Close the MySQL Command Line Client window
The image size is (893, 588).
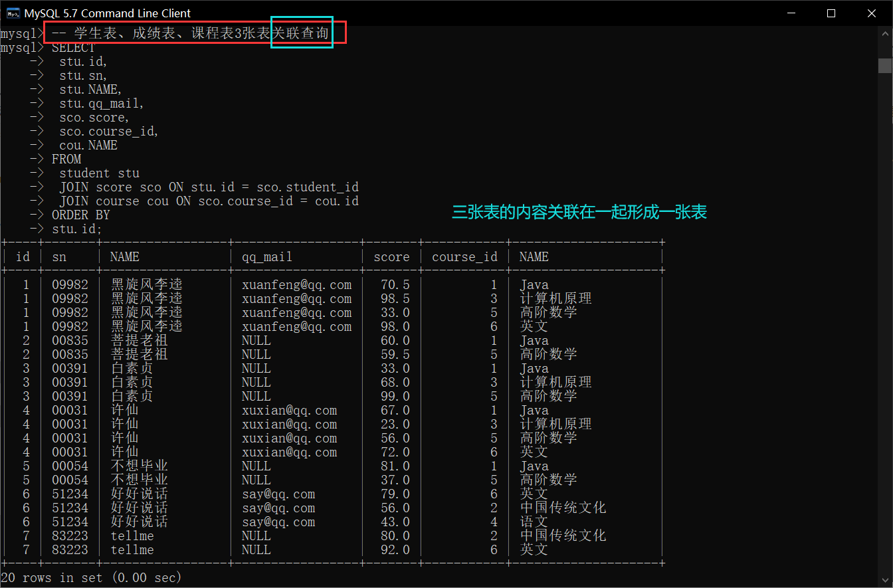click(x=871, y=13)
